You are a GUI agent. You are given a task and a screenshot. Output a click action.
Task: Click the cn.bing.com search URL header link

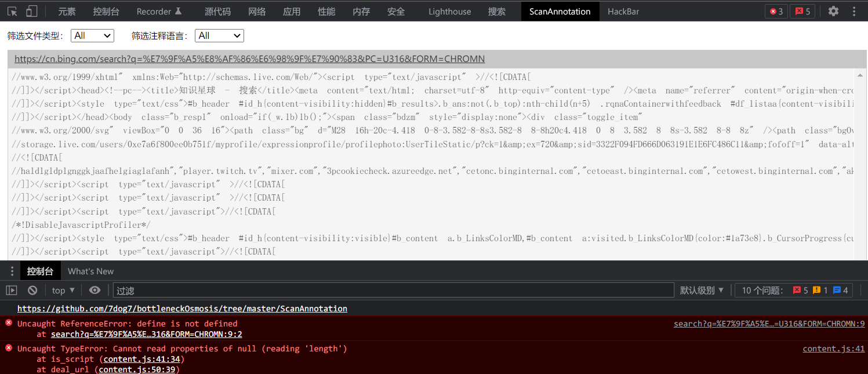pos(249,59)
